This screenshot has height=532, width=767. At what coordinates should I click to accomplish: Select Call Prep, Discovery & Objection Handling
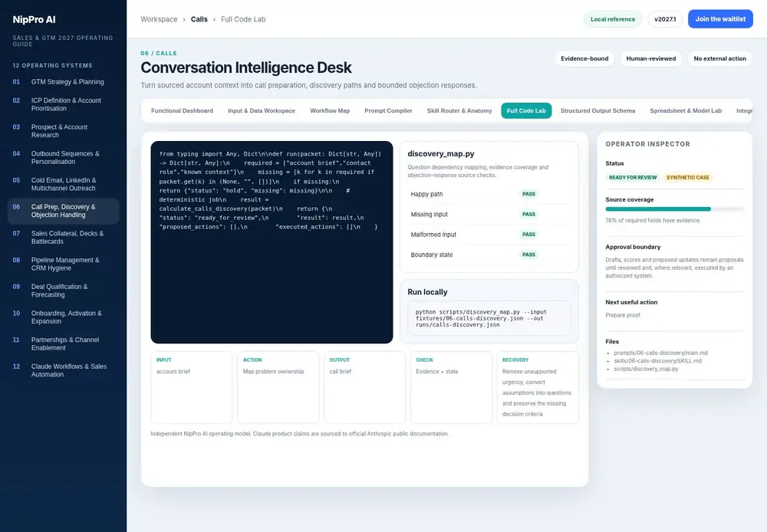(63, 211)
